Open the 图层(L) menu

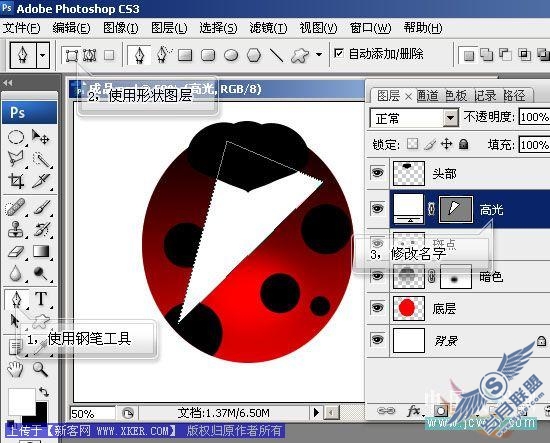169,28
